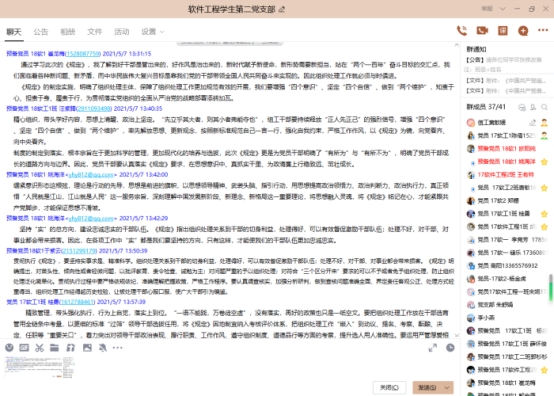Open the second 【文件】 attachment entry
The image size is (554, 396).
pos(507,91)
